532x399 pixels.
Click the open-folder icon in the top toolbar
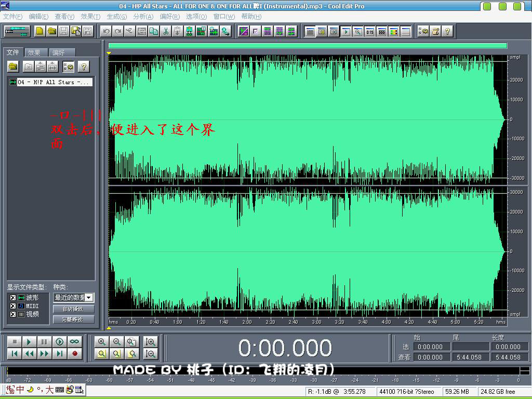[x=51, y=31]
